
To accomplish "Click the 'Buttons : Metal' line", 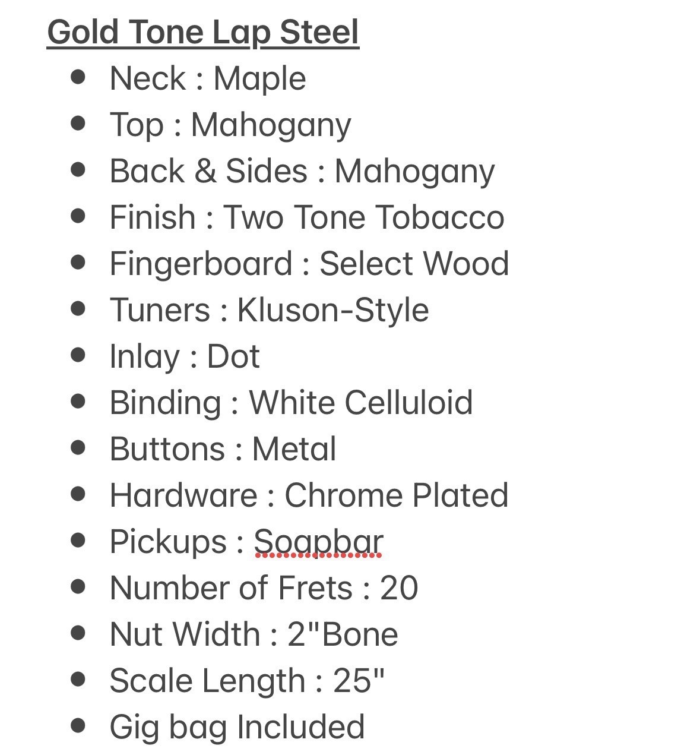I will click(x=223, y=449).
